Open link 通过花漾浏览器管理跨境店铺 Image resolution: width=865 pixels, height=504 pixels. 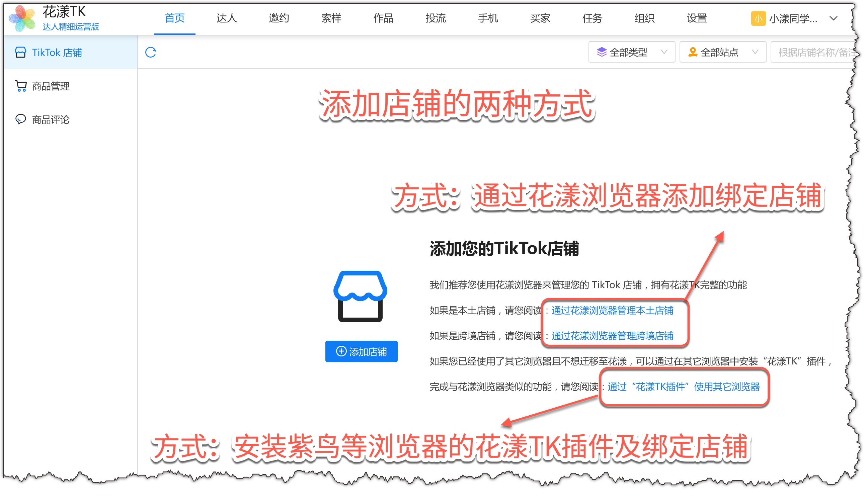click(612, 336)
